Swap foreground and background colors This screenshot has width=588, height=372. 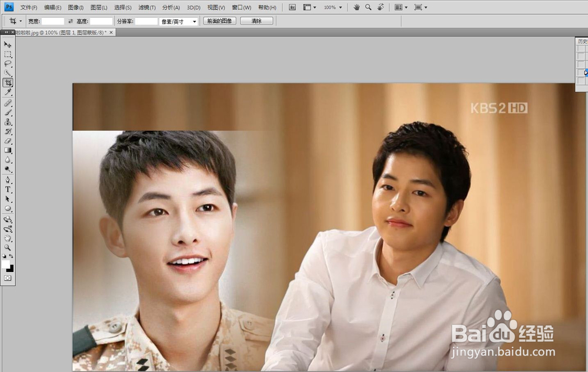[x=11, y=256]
